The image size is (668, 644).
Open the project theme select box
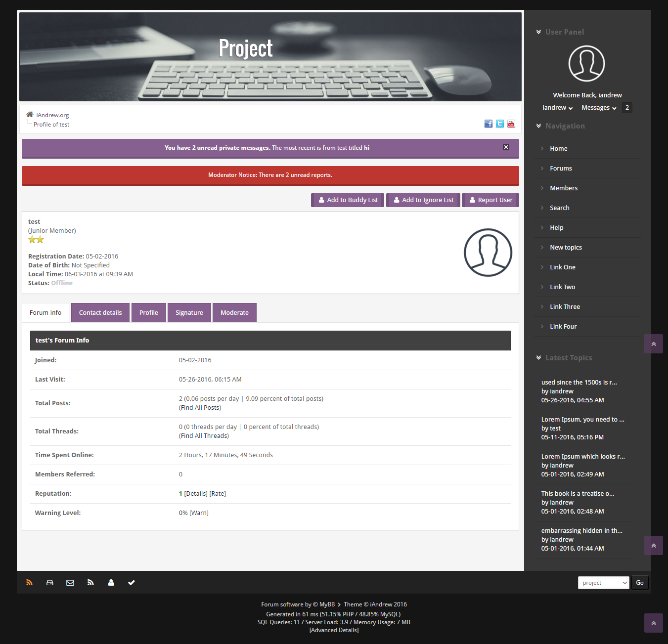603,583
